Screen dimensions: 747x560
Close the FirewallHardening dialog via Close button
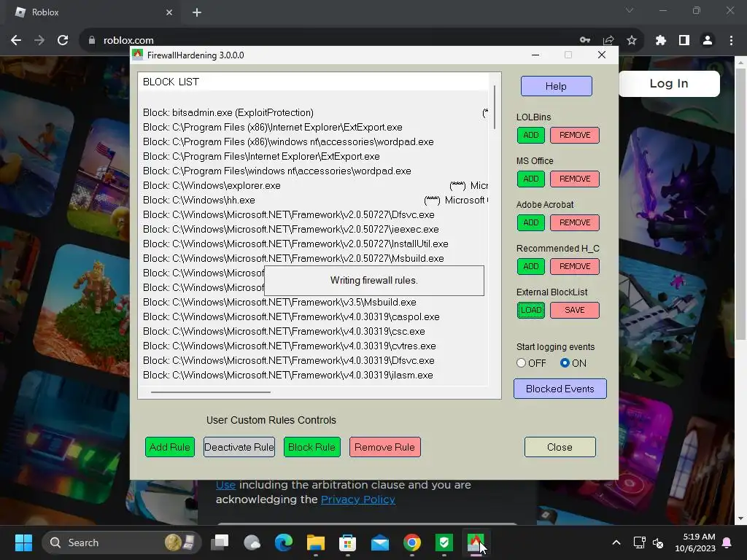click(x=560, y=447)
